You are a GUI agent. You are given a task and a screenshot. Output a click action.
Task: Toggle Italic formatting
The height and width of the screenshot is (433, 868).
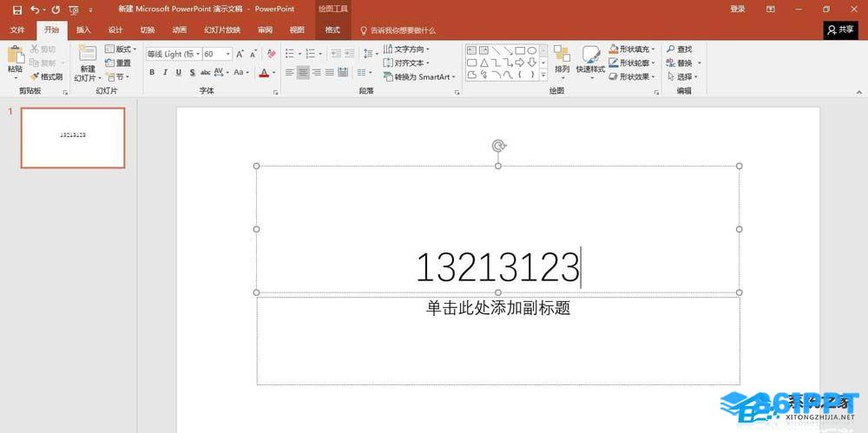(165, 72)
